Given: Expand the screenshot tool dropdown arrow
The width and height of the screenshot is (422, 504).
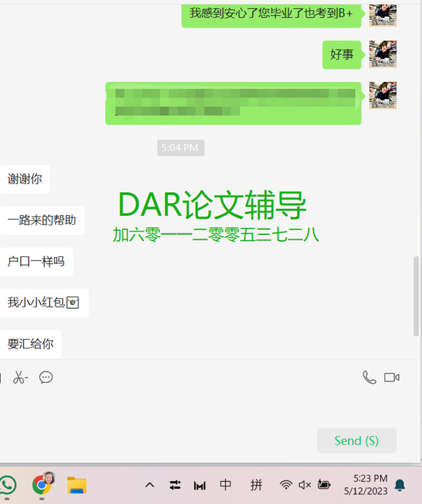Looking at the screenshot, I should [26, 378].
